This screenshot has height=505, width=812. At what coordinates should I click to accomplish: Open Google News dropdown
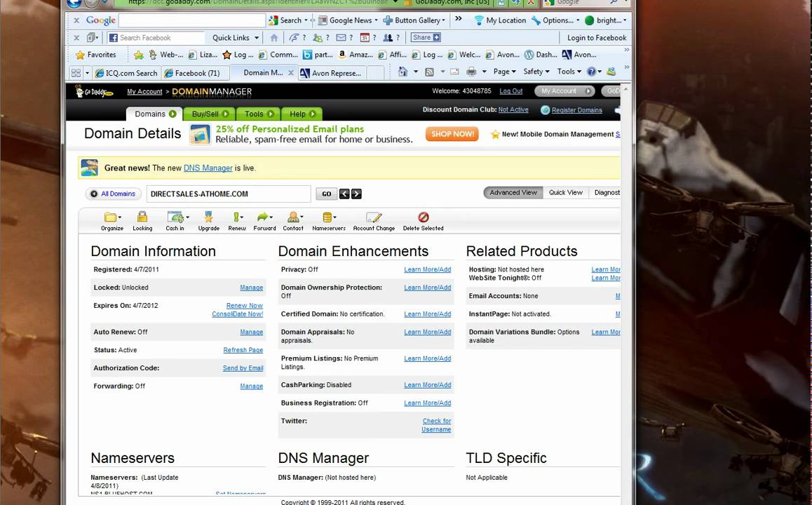pos(376,20)
